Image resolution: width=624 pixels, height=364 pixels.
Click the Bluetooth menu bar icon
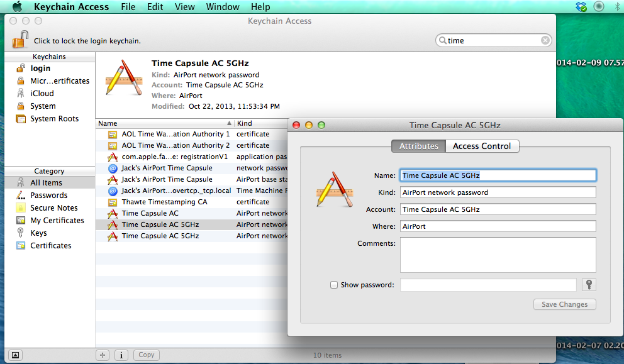click(x=618, y=6)
